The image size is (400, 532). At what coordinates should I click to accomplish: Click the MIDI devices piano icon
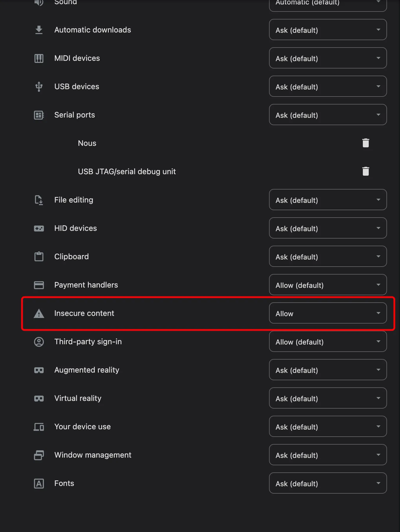click(39, 58)
